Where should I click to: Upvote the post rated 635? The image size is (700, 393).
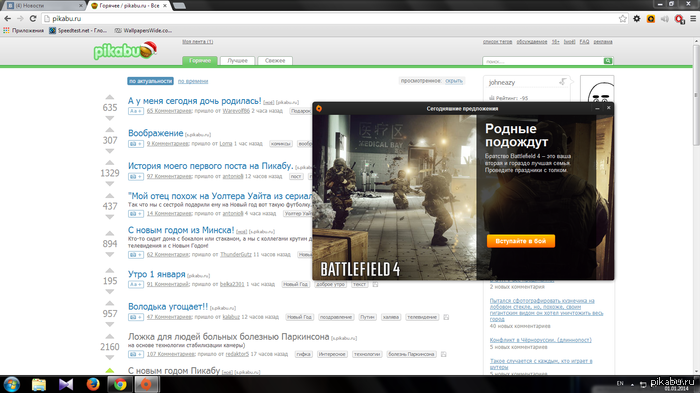tap(110, 97)
